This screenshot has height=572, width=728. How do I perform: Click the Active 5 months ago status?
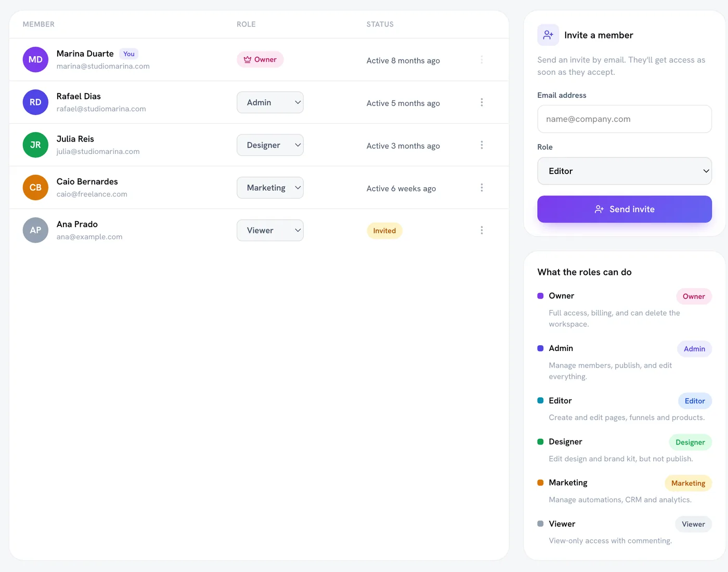pyautogui.click(x=403, y=103)
